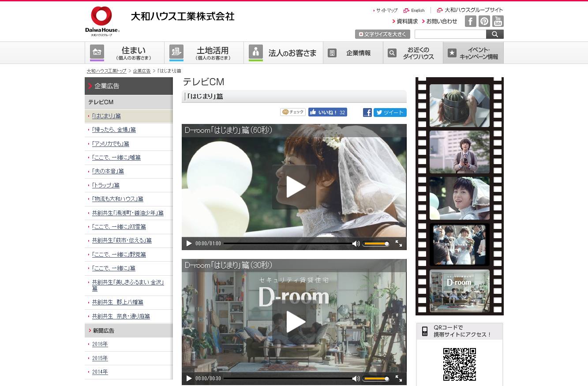The image size is (588, 386).
Task: Enter fullscreen on the 60秒 video
Action: [x=399, y=244]
